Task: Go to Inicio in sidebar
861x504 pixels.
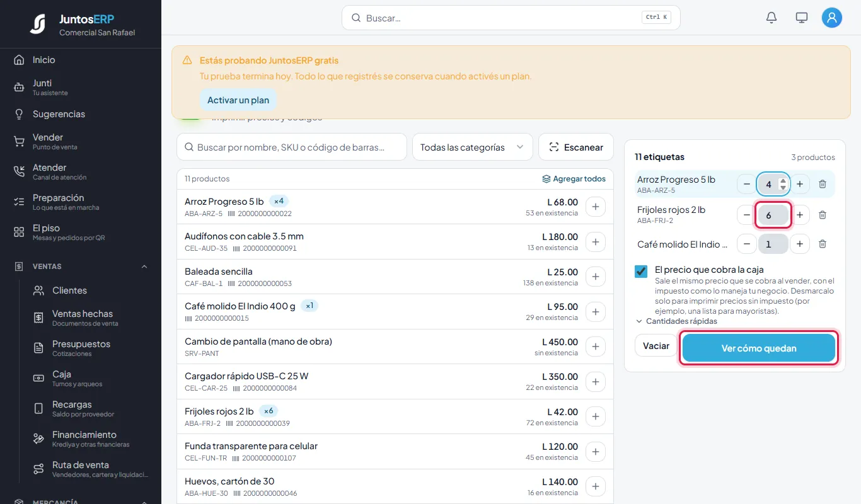Action: point(81,60)
